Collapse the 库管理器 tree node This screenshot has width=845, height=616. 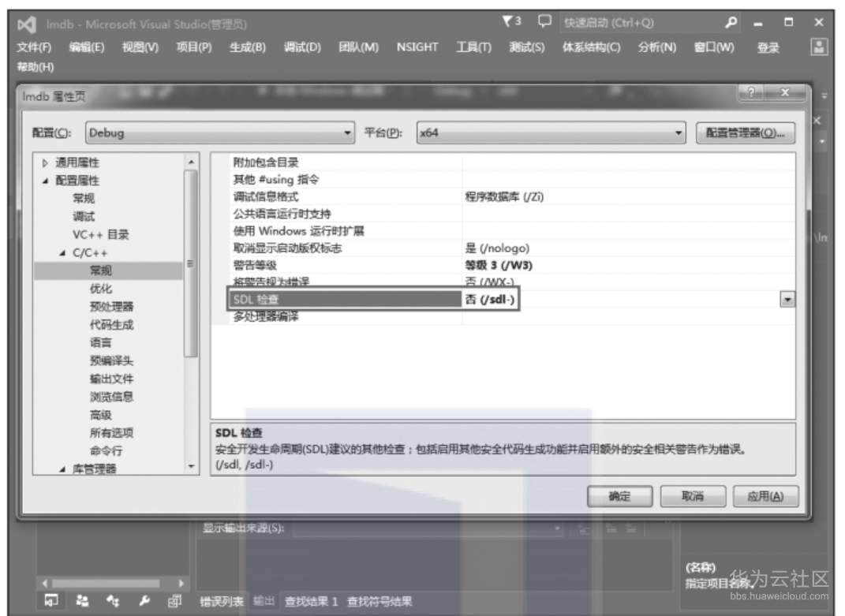click(62, 469)
